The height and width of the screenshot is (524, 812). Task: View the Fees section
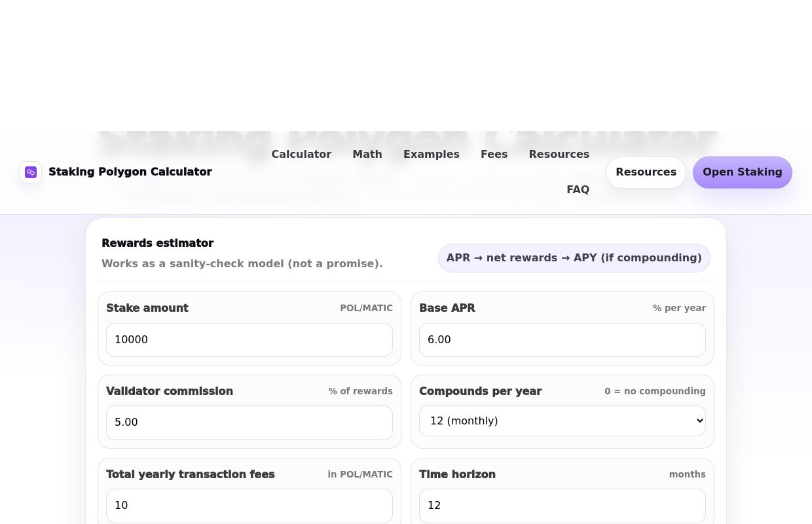pos(494,154)
